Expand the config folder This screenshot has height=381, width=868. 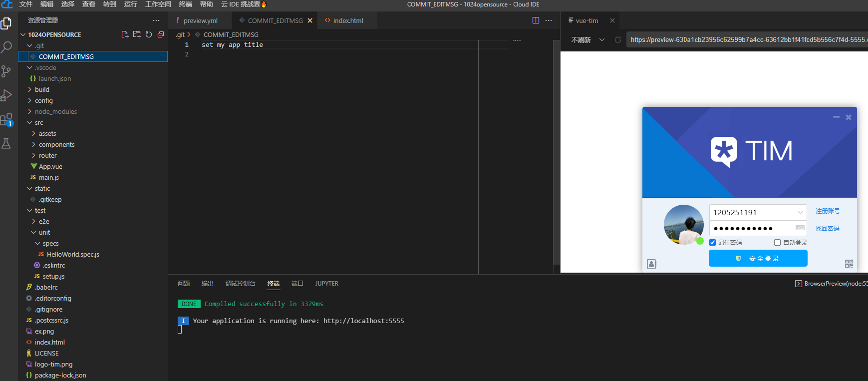pos(29,100)
